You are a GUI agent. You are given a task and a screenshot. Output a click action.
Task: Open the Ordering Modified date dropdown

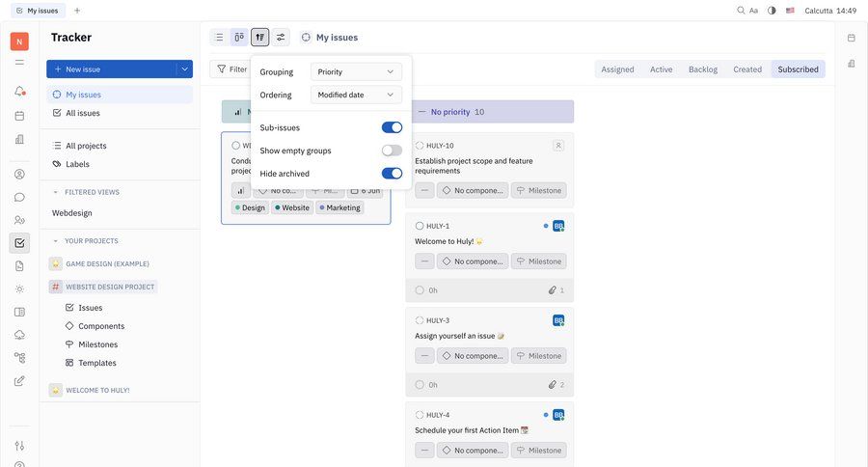click(356, 95)
